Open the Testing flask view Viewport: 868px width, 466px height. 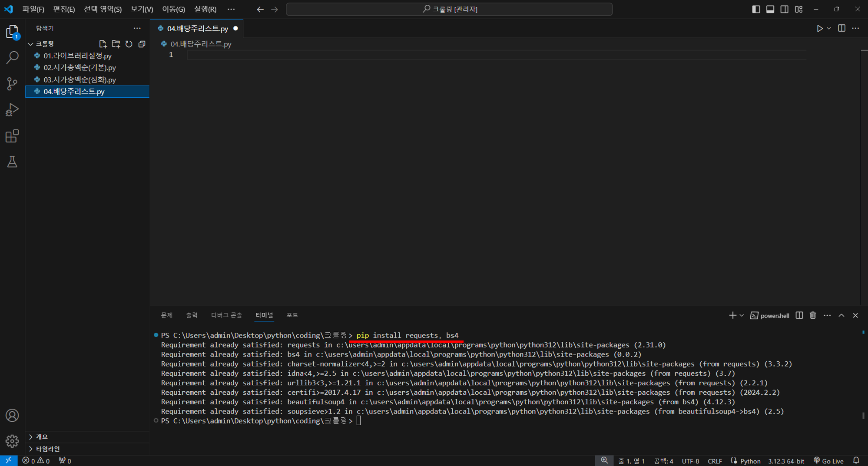(12, 162)
